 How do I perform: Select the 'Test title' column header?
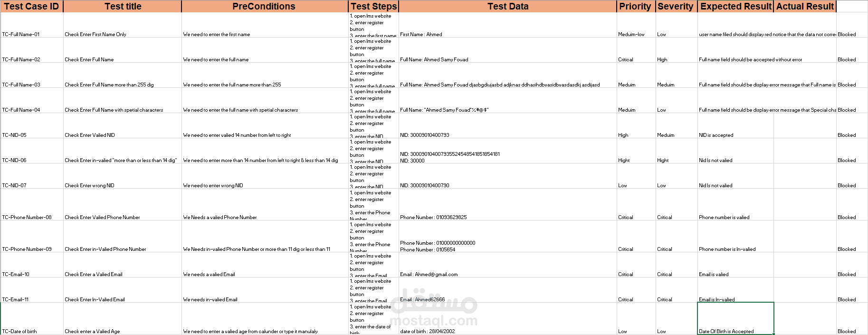coord(123,6)
